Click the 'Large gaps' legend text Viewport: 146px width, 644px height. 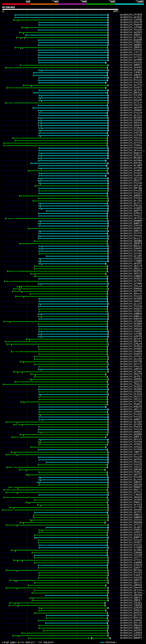(10, 642)
